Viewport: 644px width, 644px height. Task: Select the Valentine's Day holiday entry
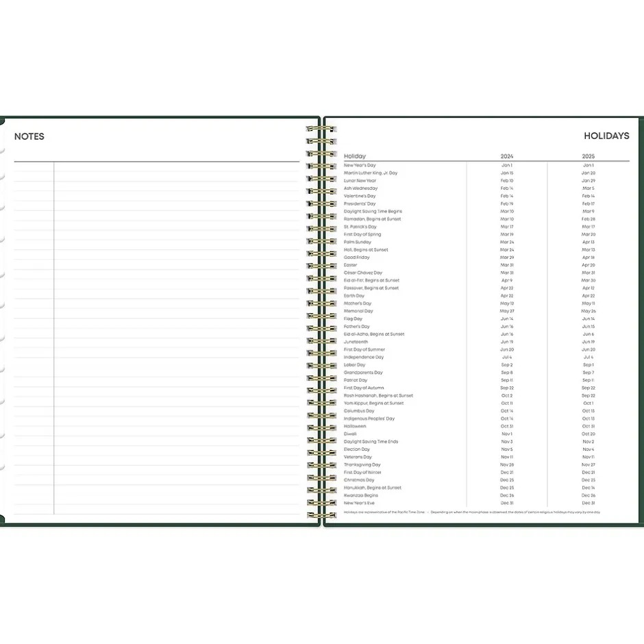coord(360,196)
